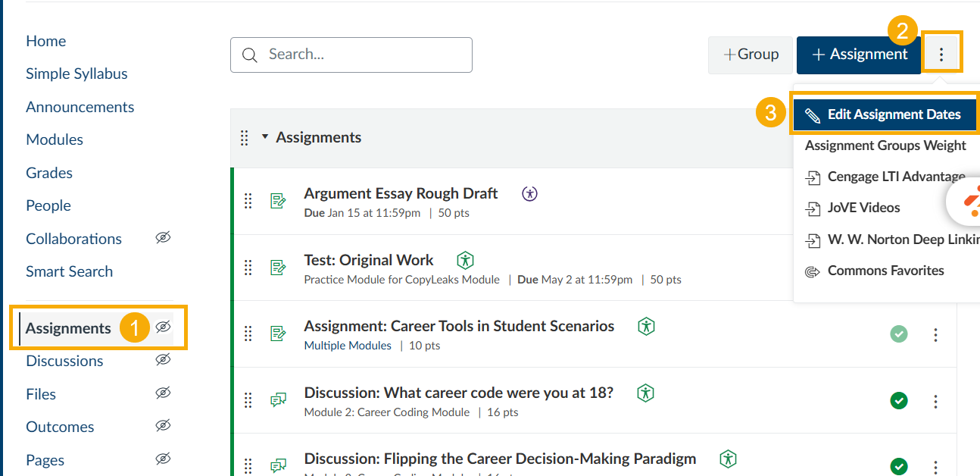The width and height of the screenshot is (980, 476).
Task: Open Collaborations in the sidebar
Action: 73,239
